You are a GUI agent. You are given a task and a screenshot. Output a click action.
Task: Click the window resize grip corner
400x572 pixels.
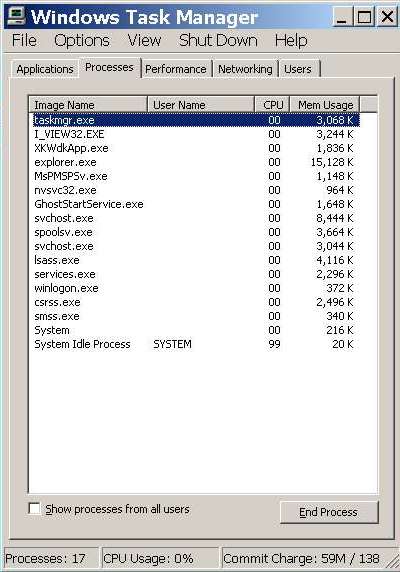(x=392, y=561)
